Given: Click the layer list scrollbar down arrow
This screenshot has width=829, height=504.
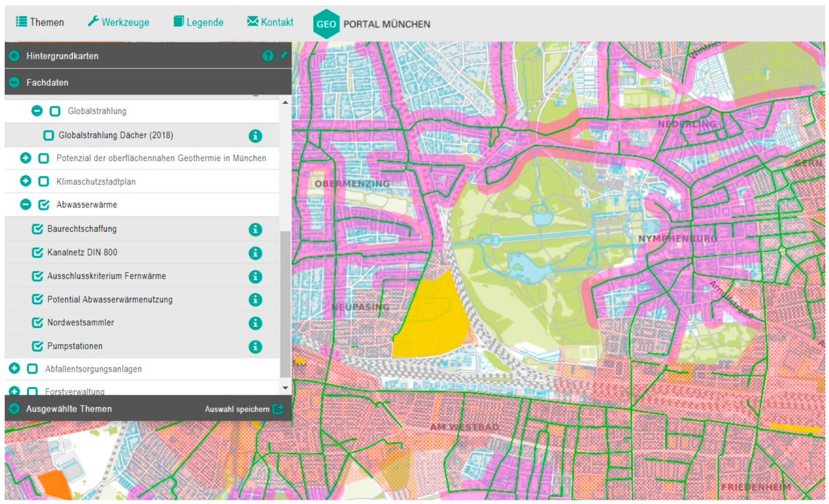Looking at the screenshot, I should pyautogui.click(x=285, y=388).
